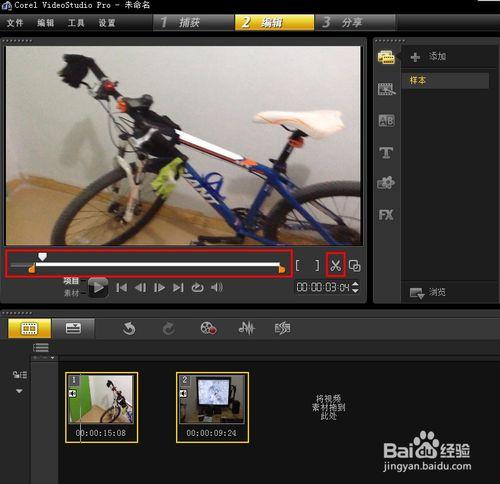Screen dimensions: 500x484
Task: Click the enlarge preview window icon
Action: [354, 266]
